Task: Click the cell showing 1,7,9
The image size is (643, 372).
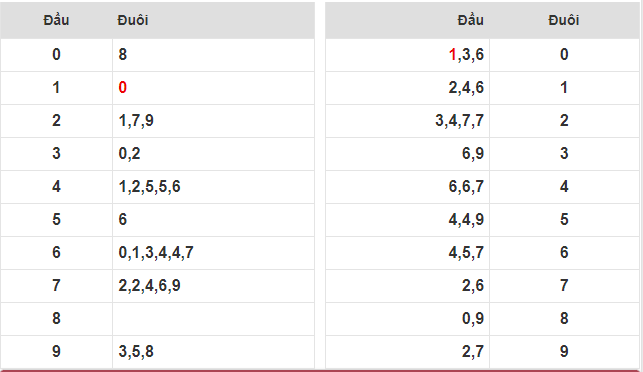Action: (x=213, y=121)
